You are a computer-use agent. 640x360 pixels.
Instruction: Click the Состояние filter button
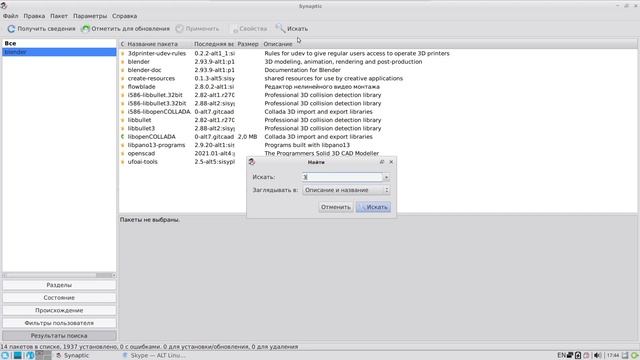pos(59,298)
